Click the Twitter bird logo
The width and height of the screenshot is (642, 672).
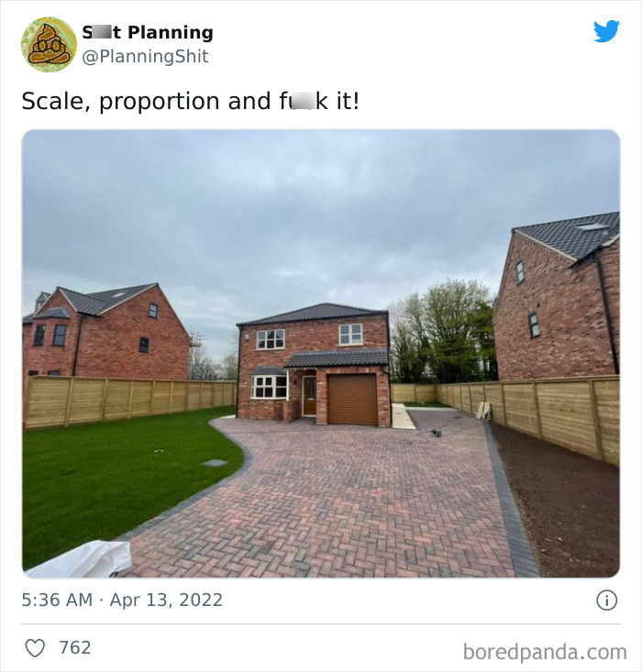(606, 31)
